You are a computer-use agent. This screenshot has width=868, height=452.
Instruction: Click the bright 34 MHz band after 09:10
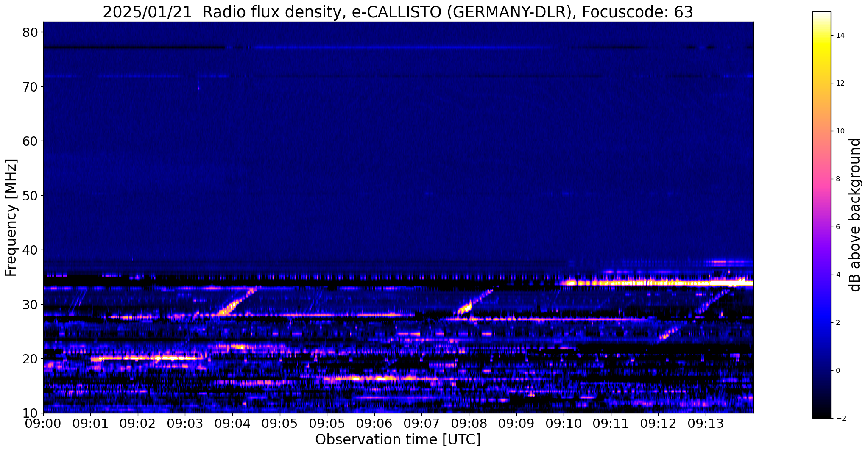tap(656, 283)
